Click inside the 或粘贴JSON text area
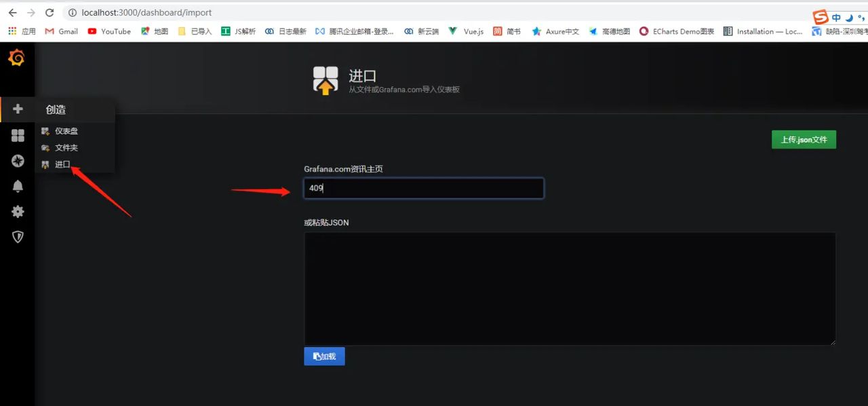Viewport: 868px width, 406px height. (570, 288)
